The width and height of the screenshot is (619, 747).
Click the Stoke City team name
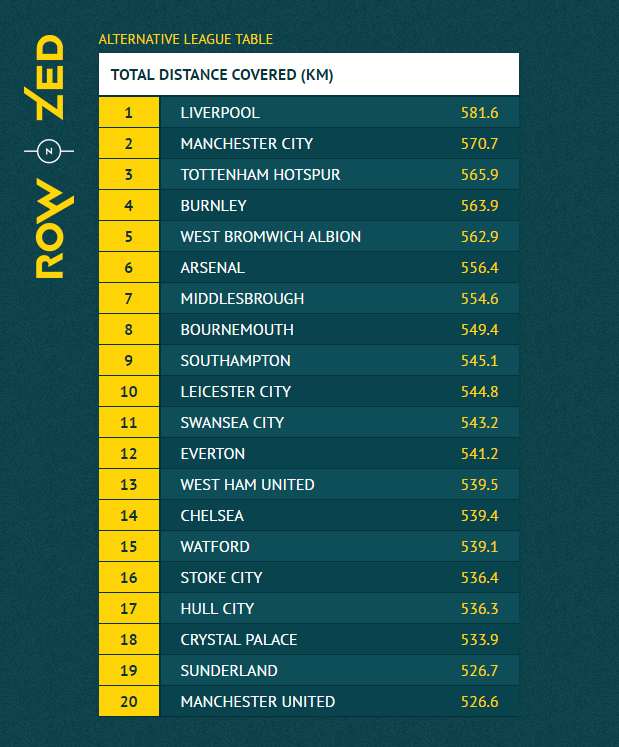[221, 578]
